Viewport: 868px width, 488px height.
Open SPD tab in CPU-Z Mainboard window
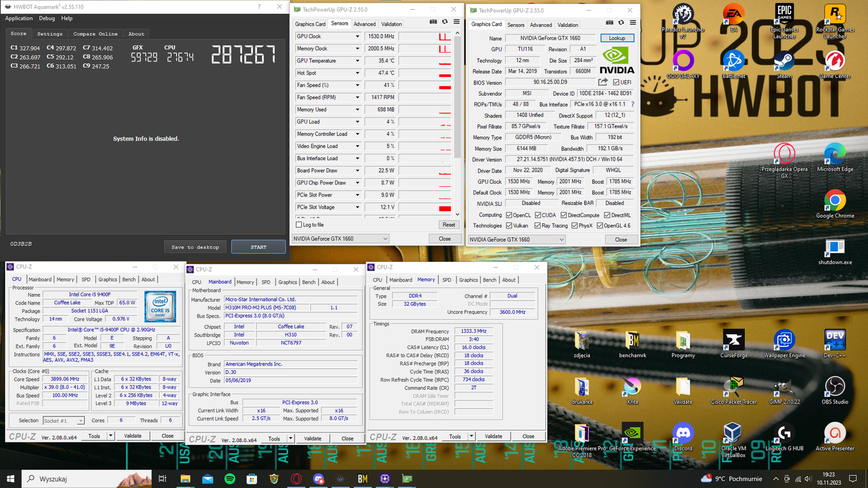coord(266,282)
